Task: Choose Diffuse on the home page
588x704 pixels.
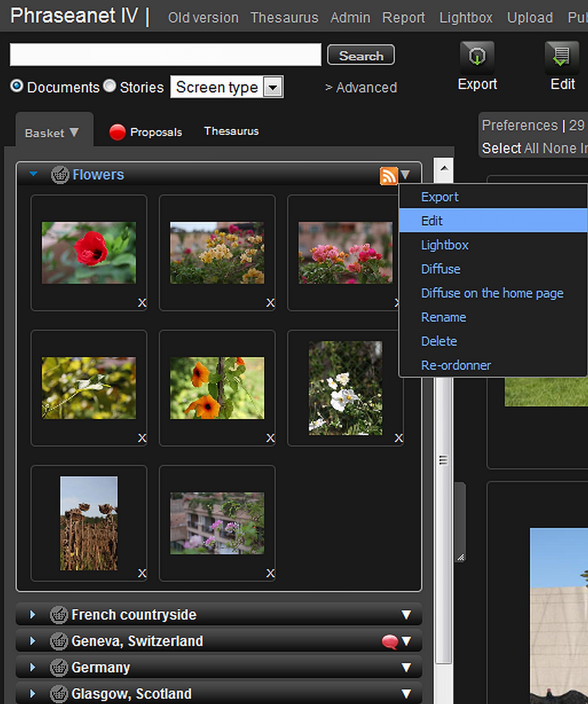Action: coord(492,293)
